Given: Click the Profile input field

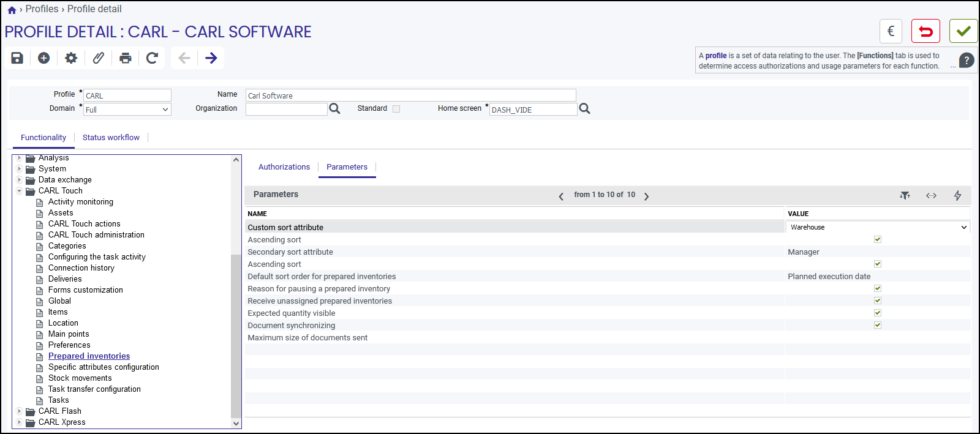Looking at the screenshot, I should tap(127, 95).
